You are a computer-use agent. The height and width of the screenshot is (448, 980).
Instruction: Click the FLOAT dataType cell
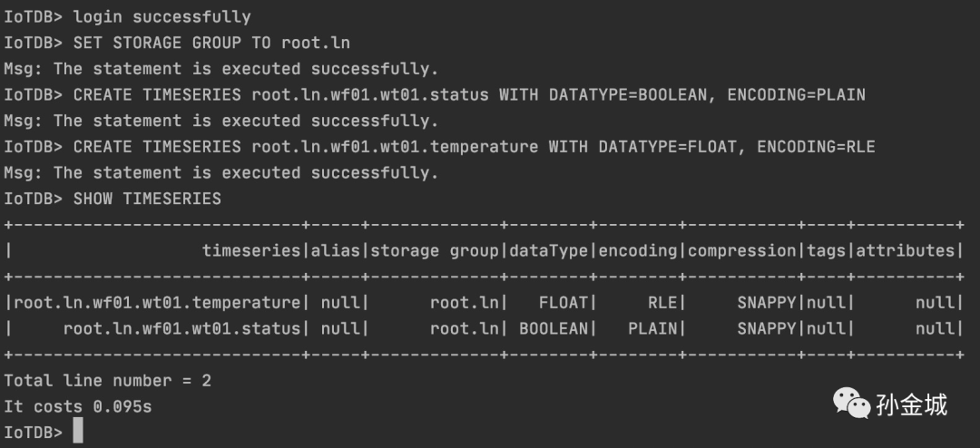tap(563, 302)
